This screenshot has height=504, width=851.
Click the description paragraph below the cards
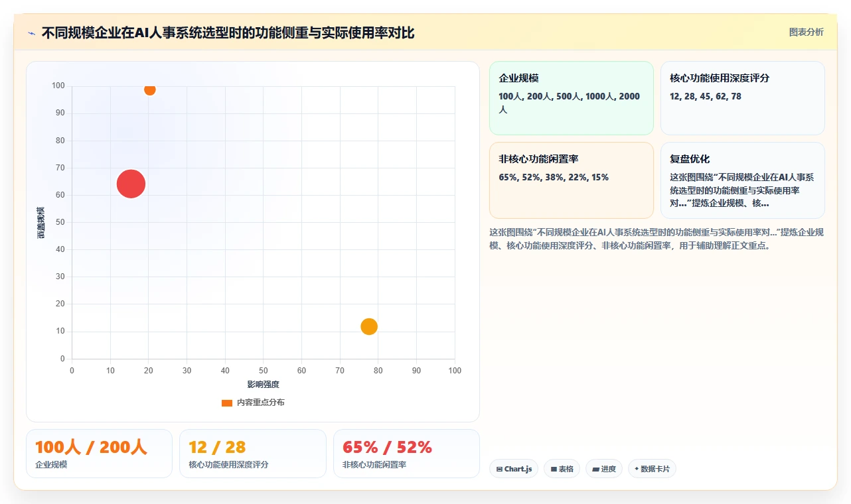[x=657, y=239]
